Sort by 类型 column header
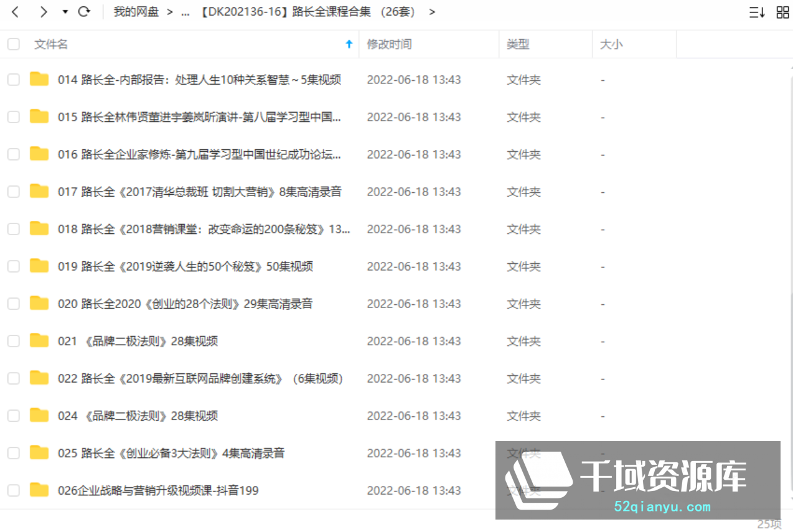The height and width of the screenshot is (532, 793). point(518,44)
